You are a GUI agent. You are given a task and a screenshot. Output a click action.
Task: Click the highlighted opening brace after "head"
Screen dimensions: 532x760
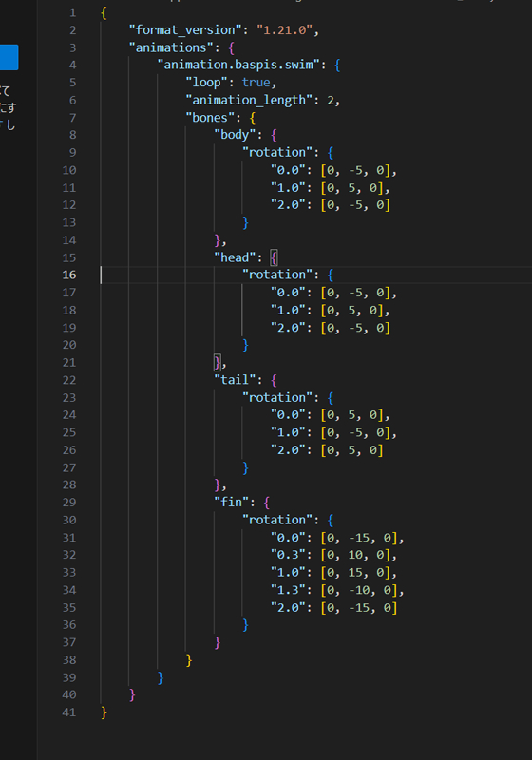[x=274, y=257]
